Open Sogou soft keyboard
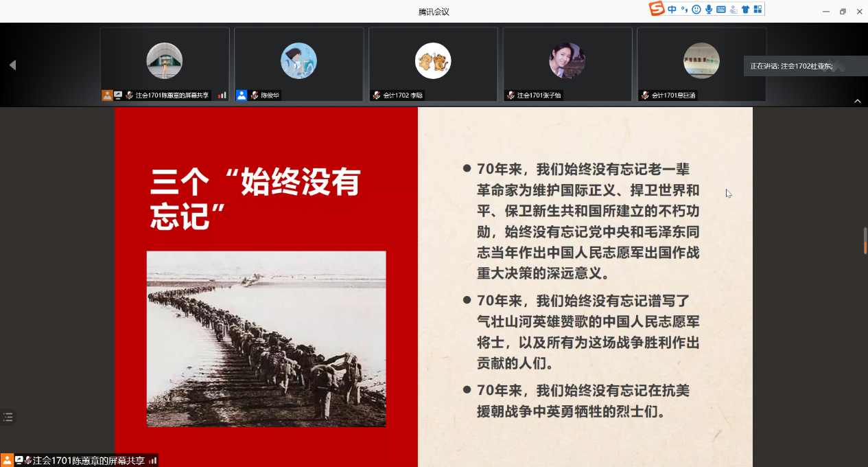Image resolution: width=868 pixels, height=467 pixels. [721, 10]
